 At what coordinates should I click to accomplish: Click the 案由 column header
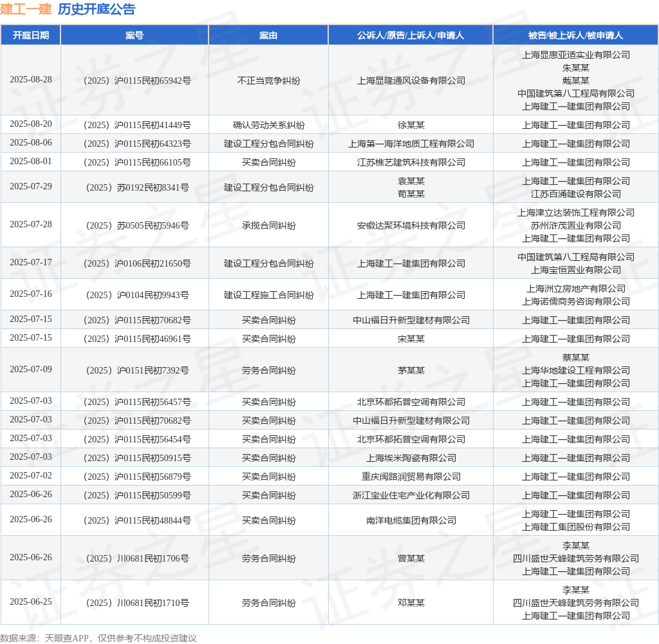pos(268,35)
